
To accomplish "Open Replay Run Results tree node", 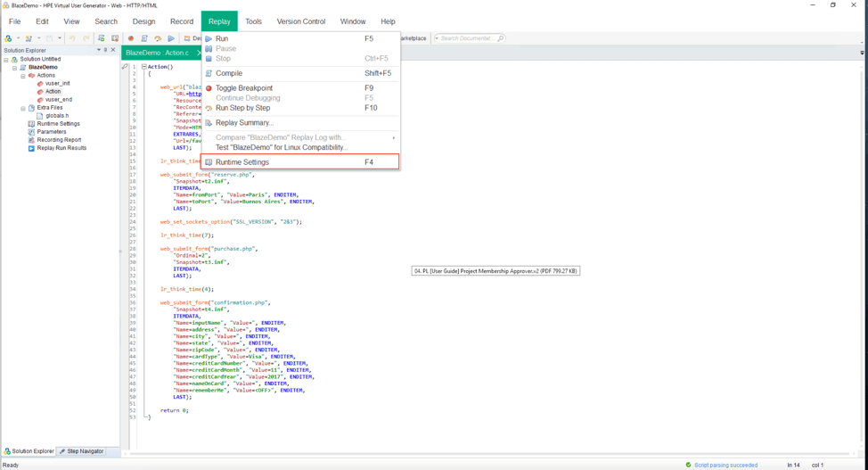I will coord(61,149).
